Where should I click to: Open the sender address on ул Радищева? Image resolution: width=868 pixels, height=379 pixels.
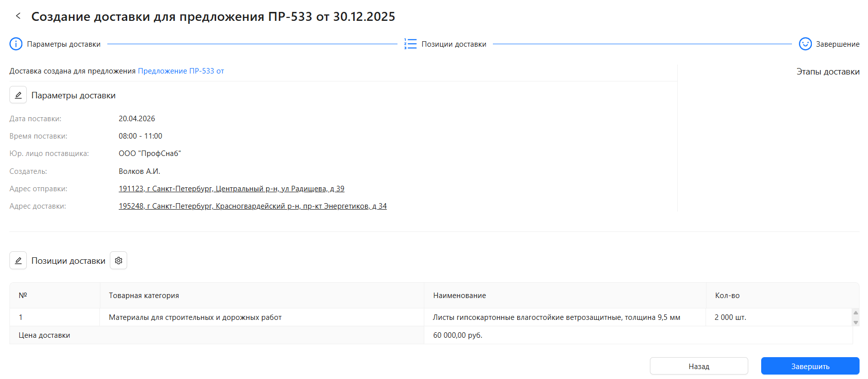coord(232,189)
